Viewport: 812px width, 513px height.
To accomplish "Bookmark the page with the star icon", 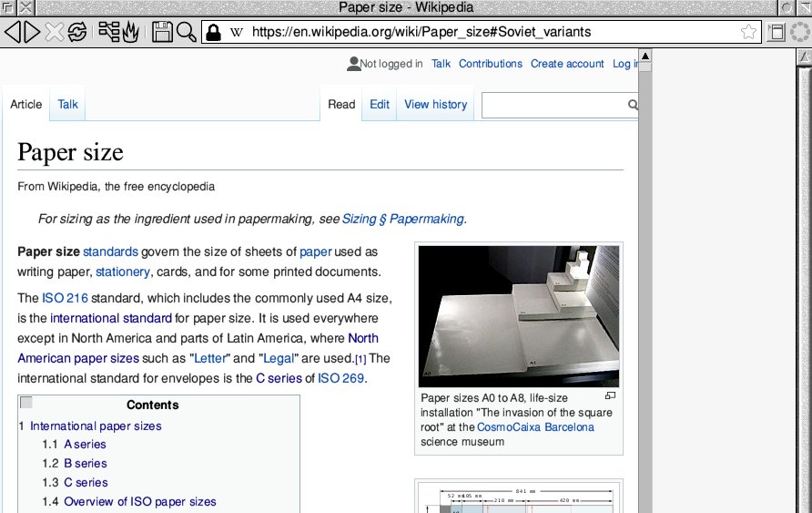I will click(x=748, y=32).
